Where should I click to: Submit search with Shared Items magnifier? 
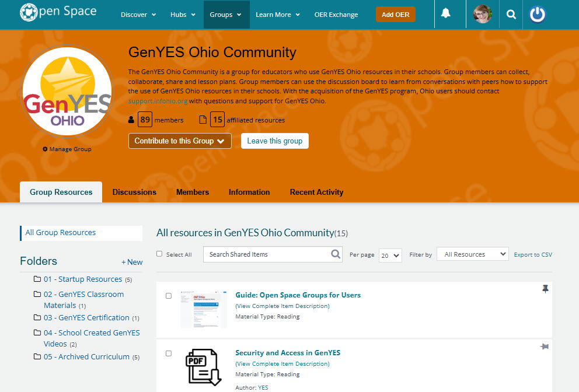(335, 254)
